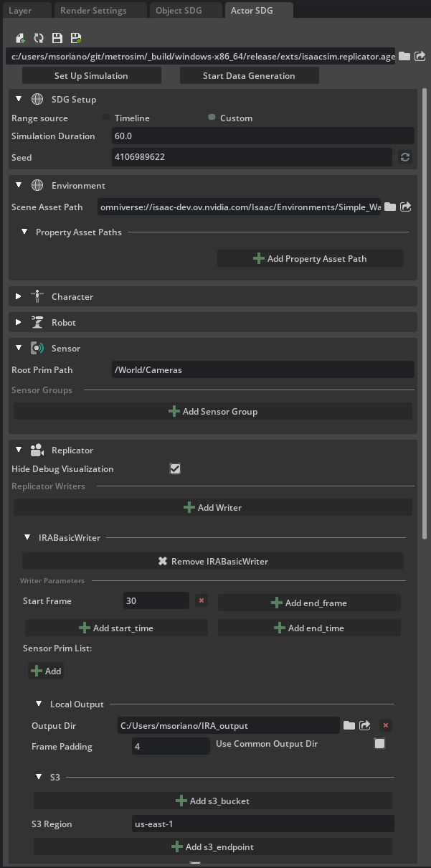Click the Add Sensor Group button

tap(213, 411)
